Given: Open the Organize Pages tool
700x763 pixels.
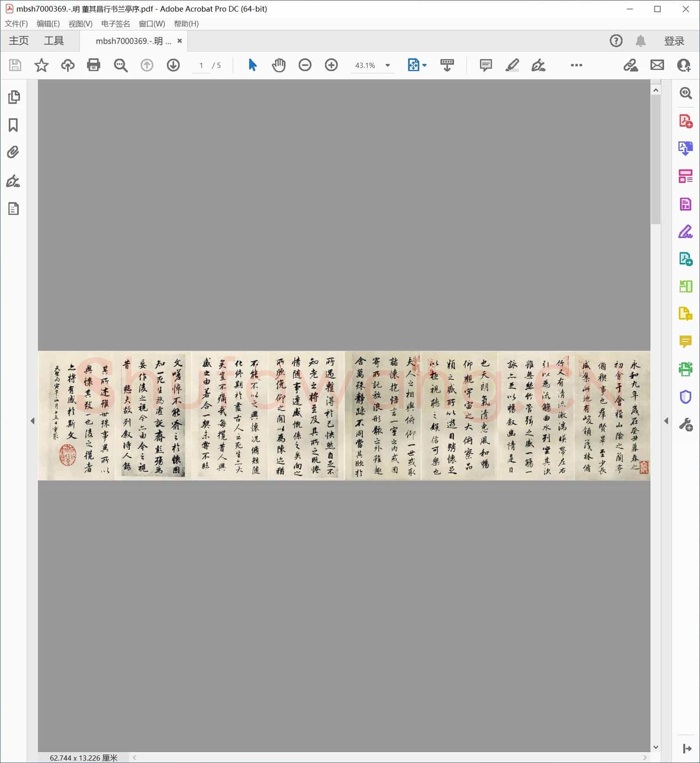Looking at the screenshot, I should (686, 176).
